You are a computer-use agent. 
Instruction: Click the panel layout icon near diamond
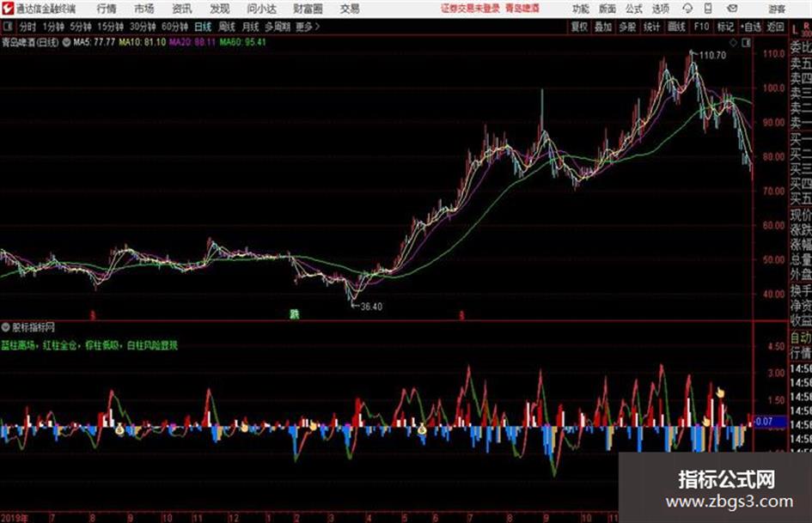(x=746, y=42)
